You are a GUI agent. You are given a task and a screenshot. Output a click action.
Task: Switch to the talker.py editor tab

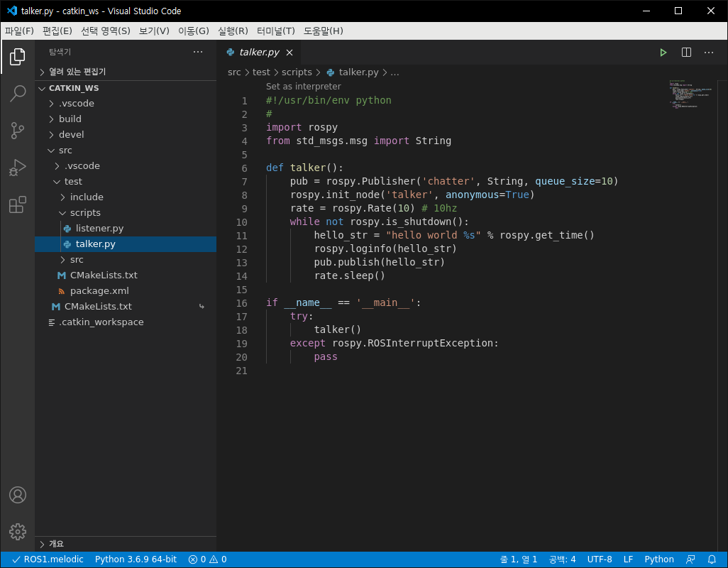click(x=259, y=53)
